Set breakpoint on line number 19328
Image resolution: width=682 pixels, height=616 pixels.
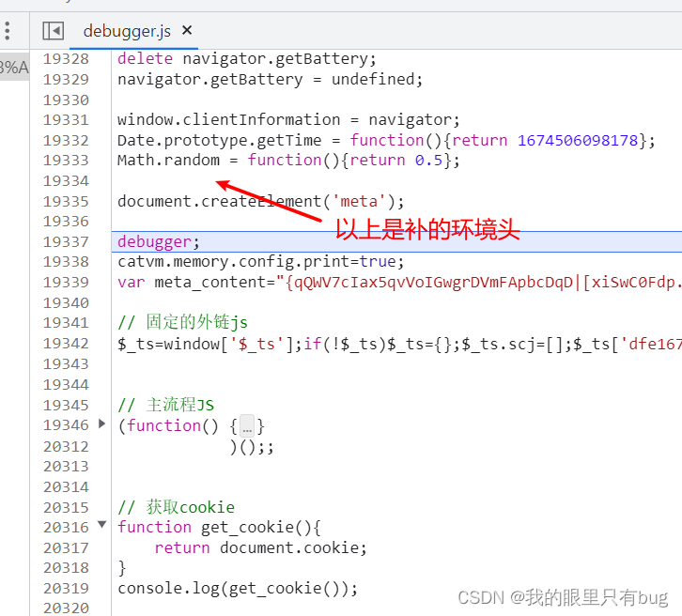(66, 58)
